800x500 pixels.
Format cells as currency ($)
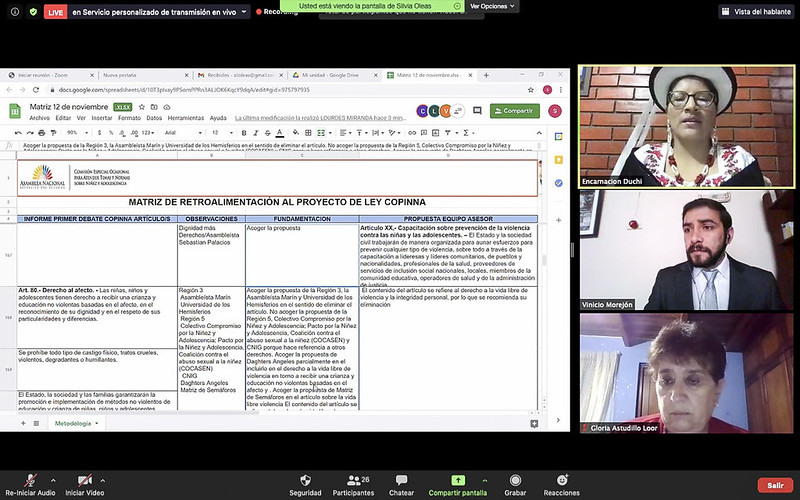[x=99, y=133]
